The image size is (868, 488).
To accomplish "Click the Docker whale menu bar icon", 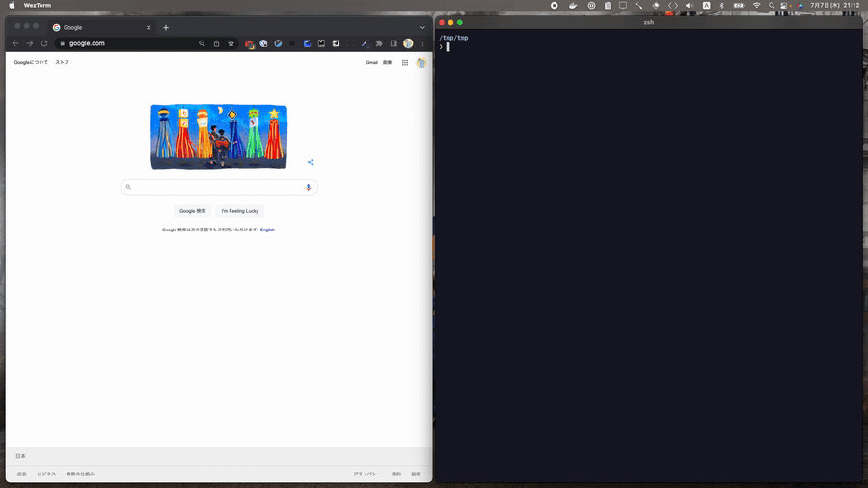I will pyautogui.click(x=573, y=5).
